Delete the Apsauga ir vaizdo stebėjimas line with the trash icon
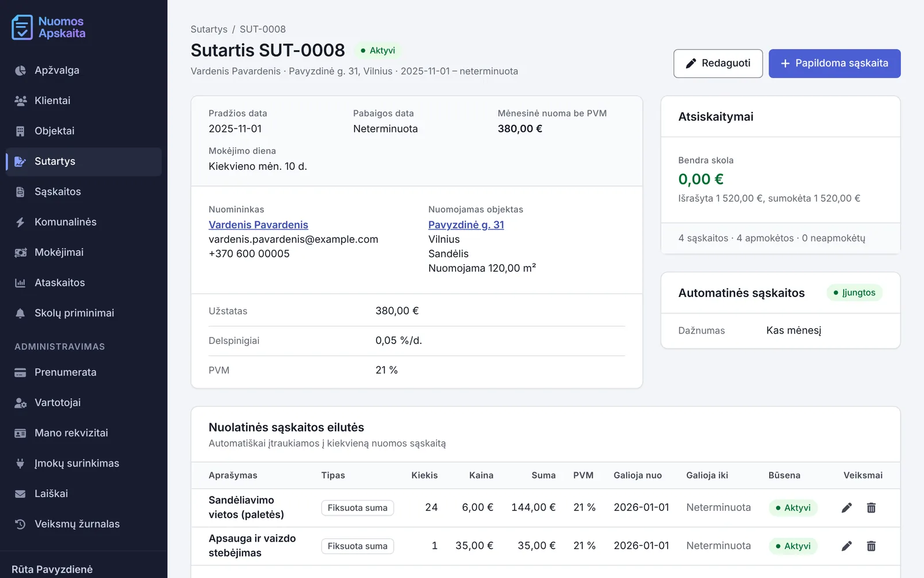Image resolution: width=924 pixels, height=578 pixels. pyautogui.click(x=871, y=546)
